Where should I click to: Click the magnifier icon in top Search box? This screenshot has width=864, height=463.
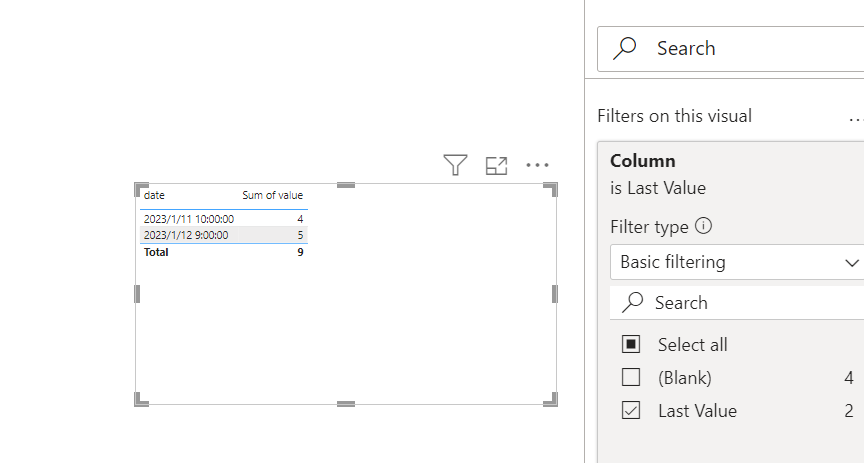pos(624,48)
